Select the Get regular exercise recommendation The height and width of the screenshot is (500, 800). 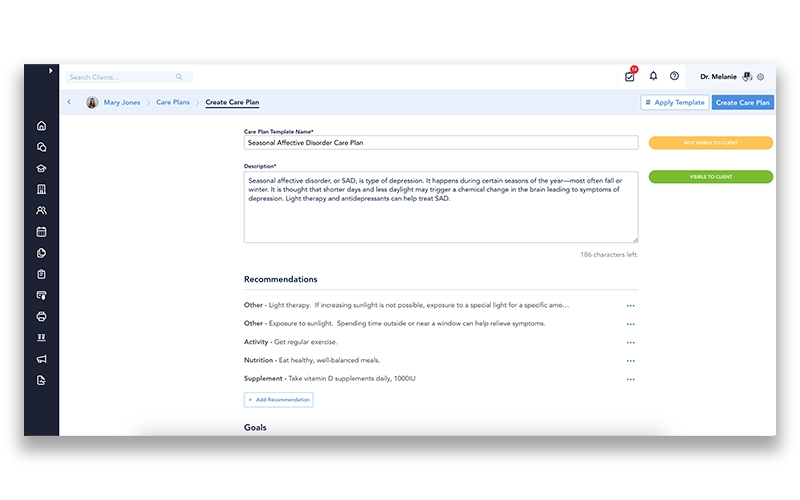point(291,342)
